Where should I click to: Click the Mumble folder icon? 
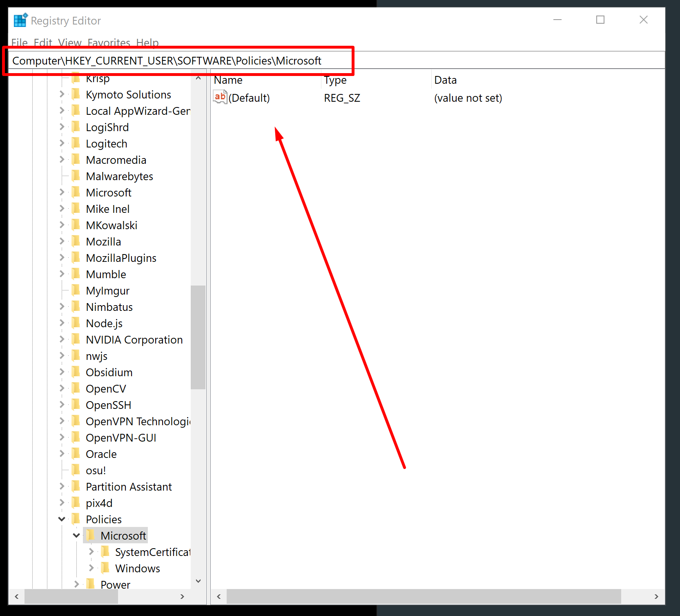coord(76,274)
